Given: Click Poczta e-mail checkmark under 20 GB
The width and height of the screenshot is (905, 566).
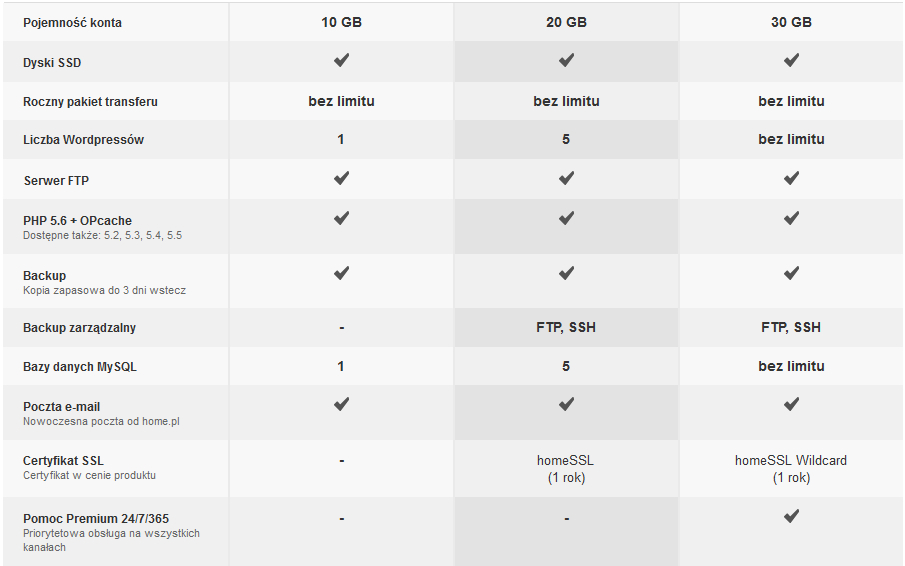Looking at the screenshot, I should point(566,404).
